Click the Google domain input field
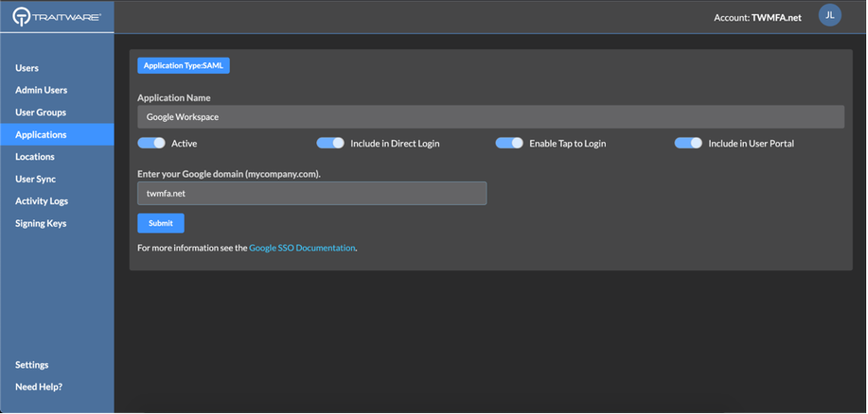The width and height of the screenshot is (868, 414). click(x=312, y=194)
